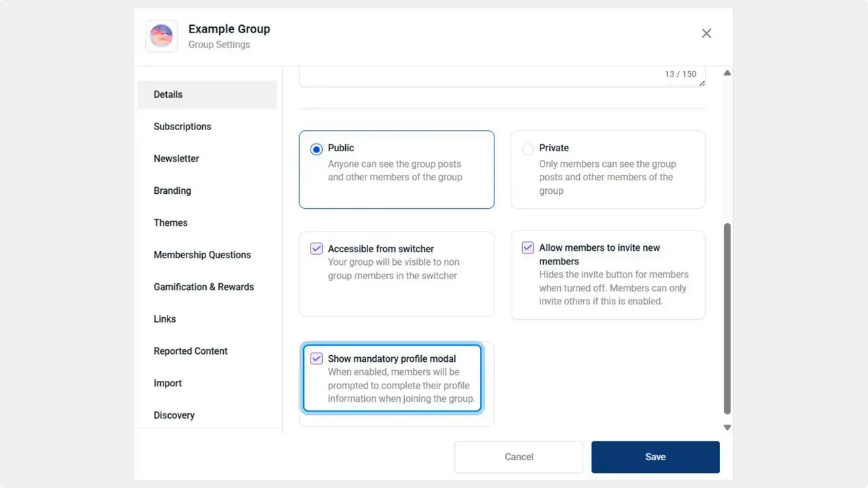The image size is (868, 488).
Task: Click the resize handle on the description field
Action: (x=701, y=83)
